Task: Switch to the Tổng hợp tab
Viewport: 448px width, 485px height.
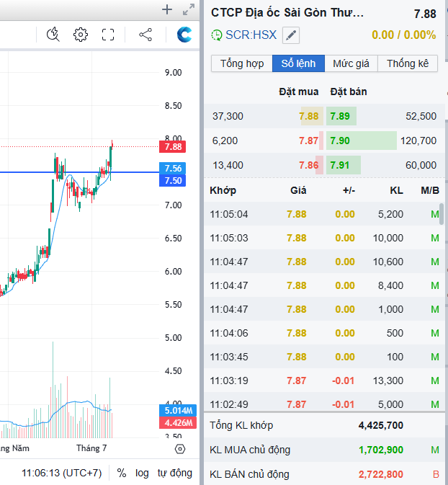Action: pyautogui.click(x=242, y=63)
